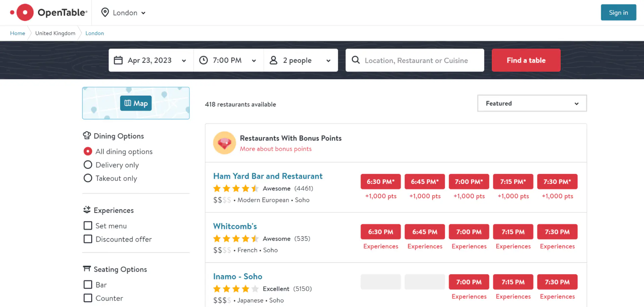Open the Ham Yard Bar and Restaurant link
Image resolution: width=644 pixels, height=307 pixels.
coord(268,176)
